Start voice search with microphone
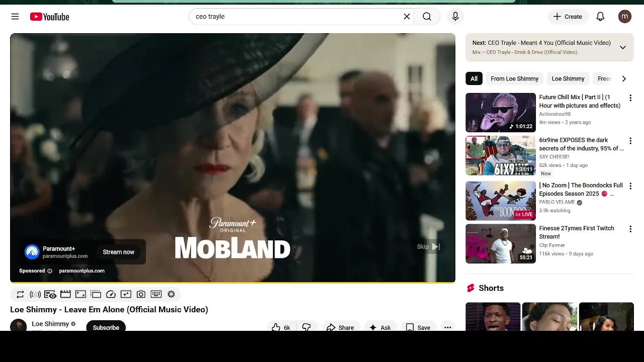This screenshot has height=362, width=644. click(455, 17)
